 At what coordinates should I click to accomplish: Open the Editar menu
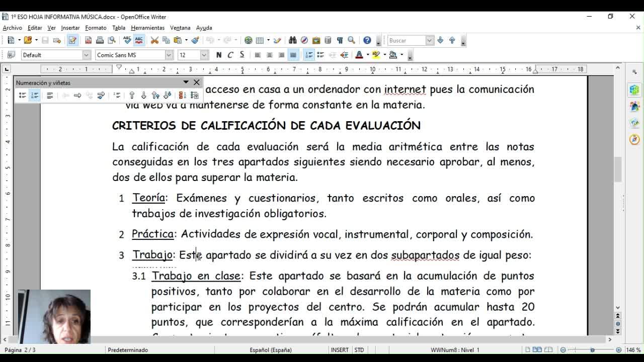[x=35, y=28]
